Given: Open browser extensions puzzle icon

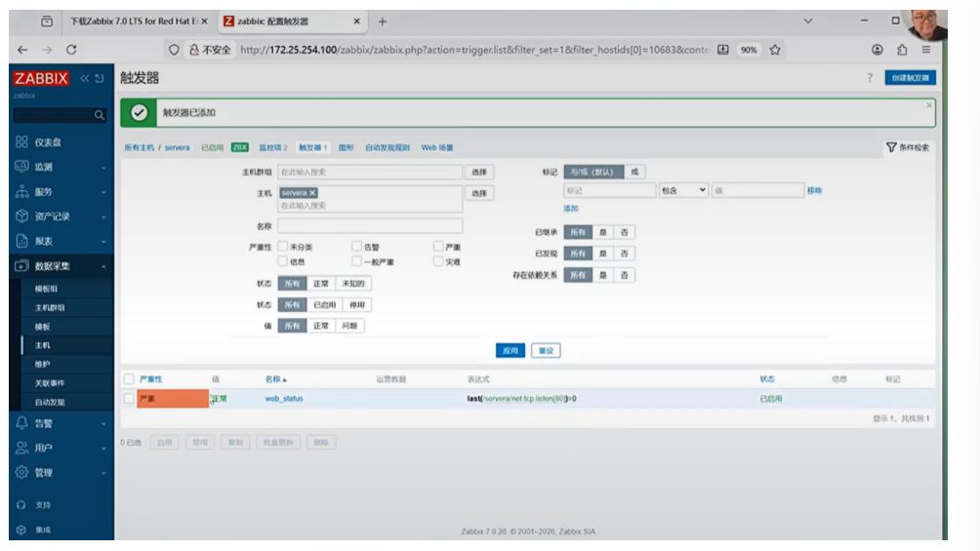Looking at the screenshot, I should click(902, 50).
